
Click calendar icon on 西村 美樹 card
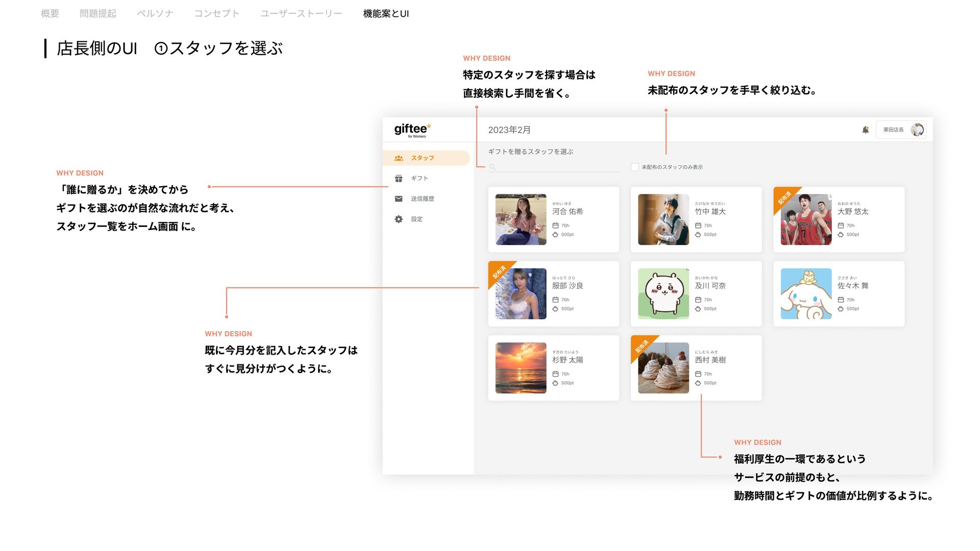[698, 374]
